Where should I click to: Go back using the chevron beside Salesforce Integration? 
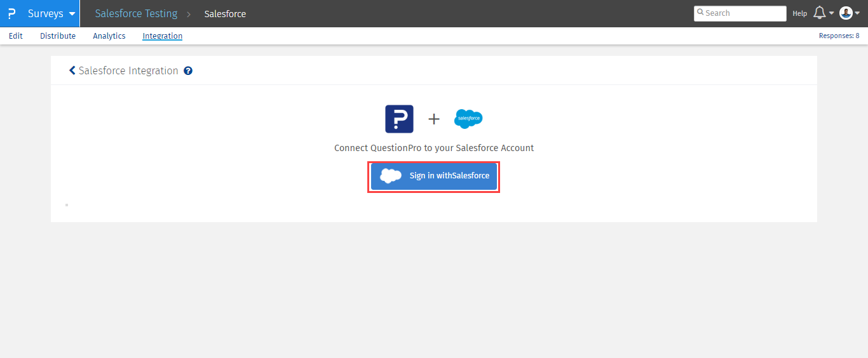[72, 70]
